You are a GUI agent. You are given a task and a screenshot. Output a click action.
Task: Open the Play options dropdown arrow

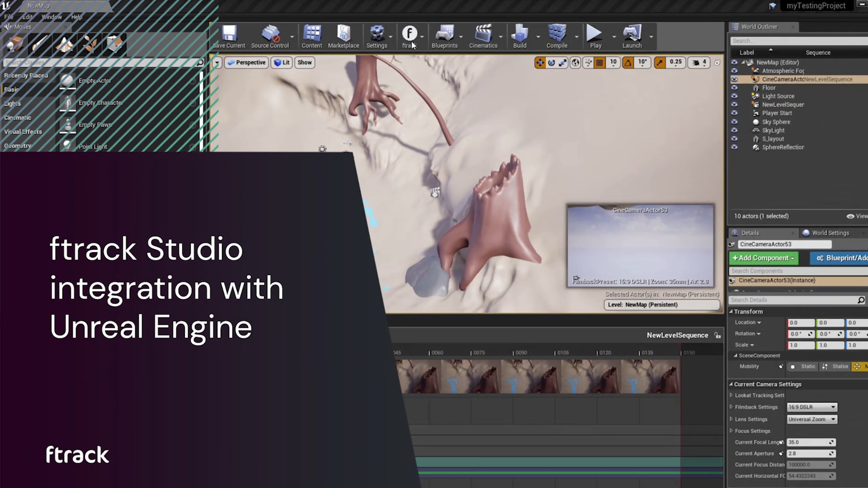[614, 37]
